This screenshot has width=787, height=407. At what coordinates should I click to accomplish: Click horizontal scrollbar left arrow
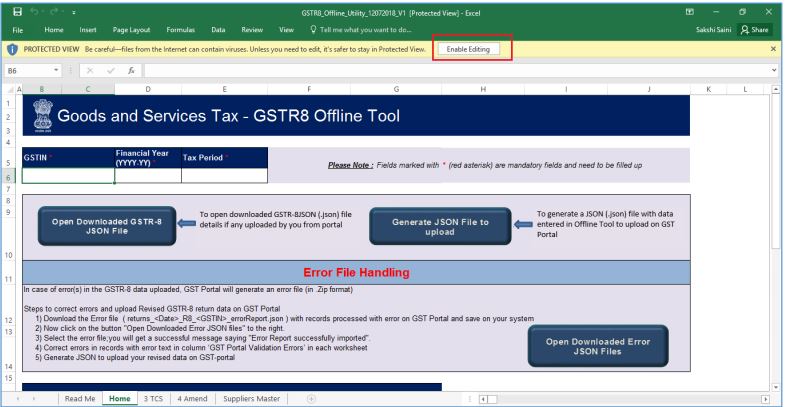pyautogui.click(x=482, y=399)
